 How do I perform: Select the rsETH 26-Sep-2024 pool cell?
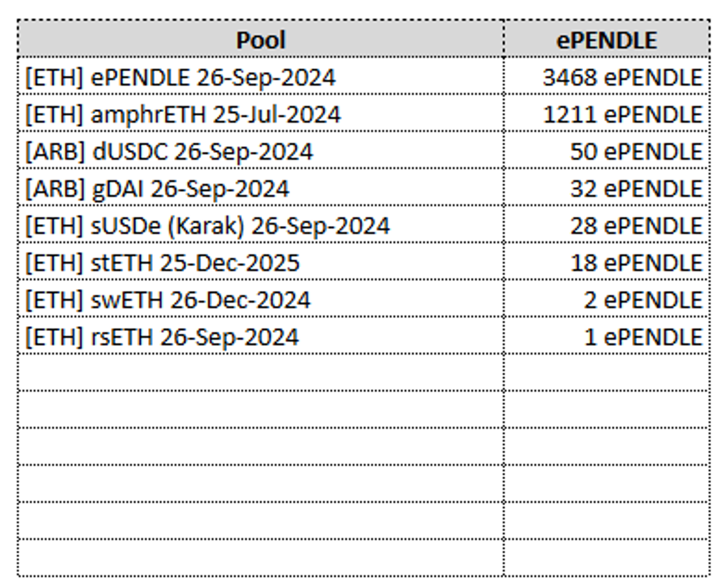(x=162, y=337)
